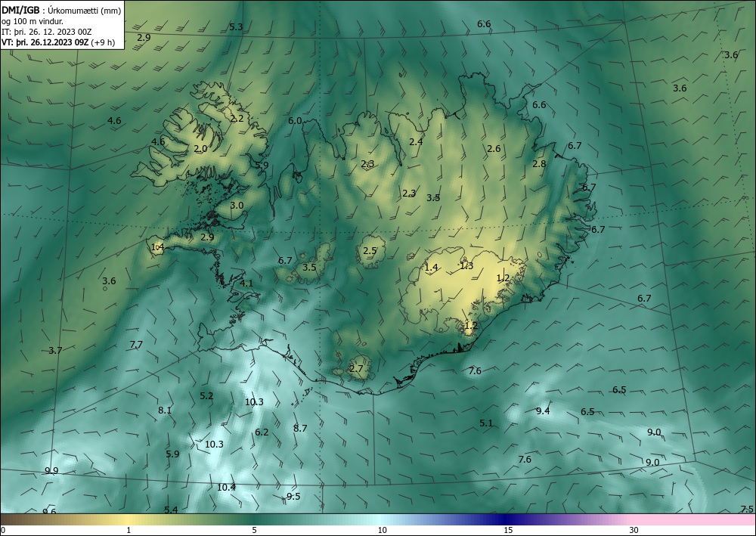Click the 2.6 value in northeast Iceland
756x536 pixels.
[494, 148]
